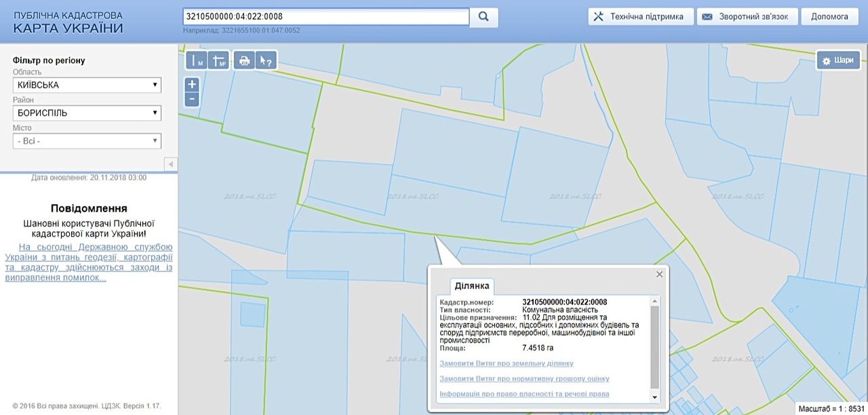Screen dimensions: 868x415
Task: Click the print map icon
Action: [x=244, y=61]
